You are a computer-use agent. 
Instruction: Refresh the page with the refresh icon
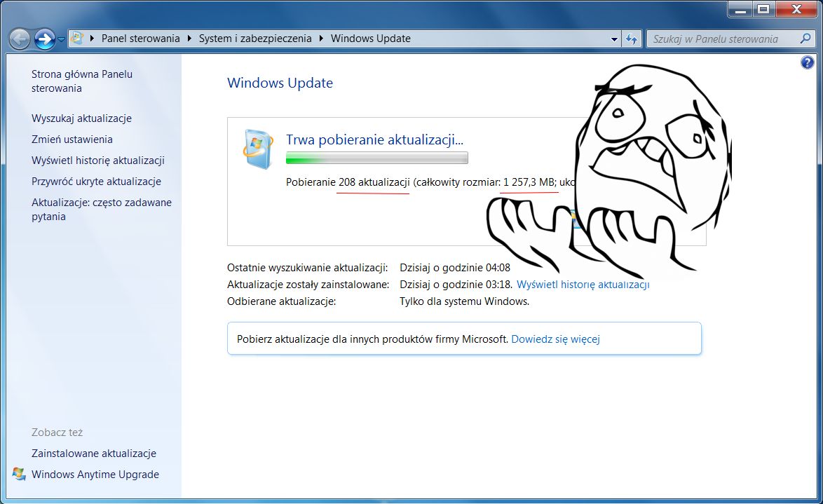tap(632, 39)
